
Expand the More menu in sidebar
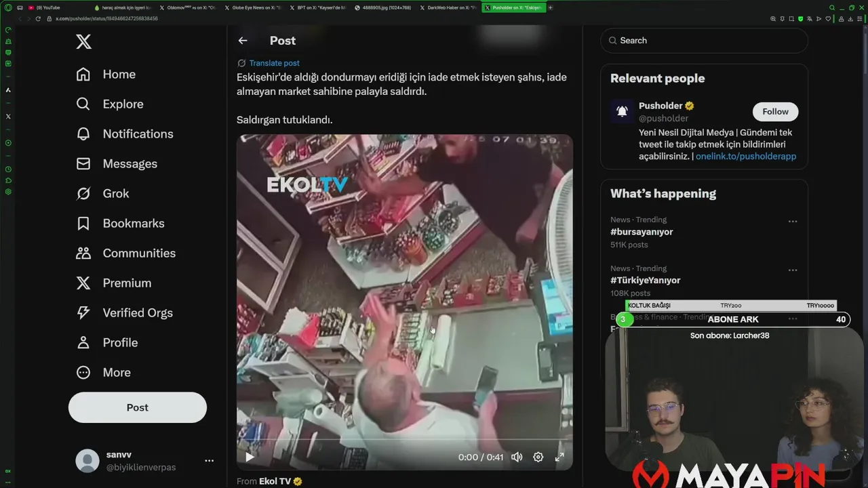point(103,373)
